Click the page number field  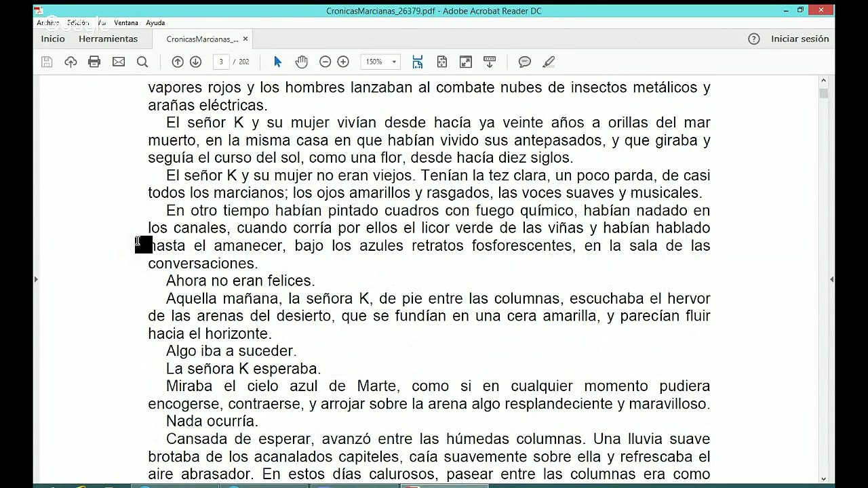point(221,62)
